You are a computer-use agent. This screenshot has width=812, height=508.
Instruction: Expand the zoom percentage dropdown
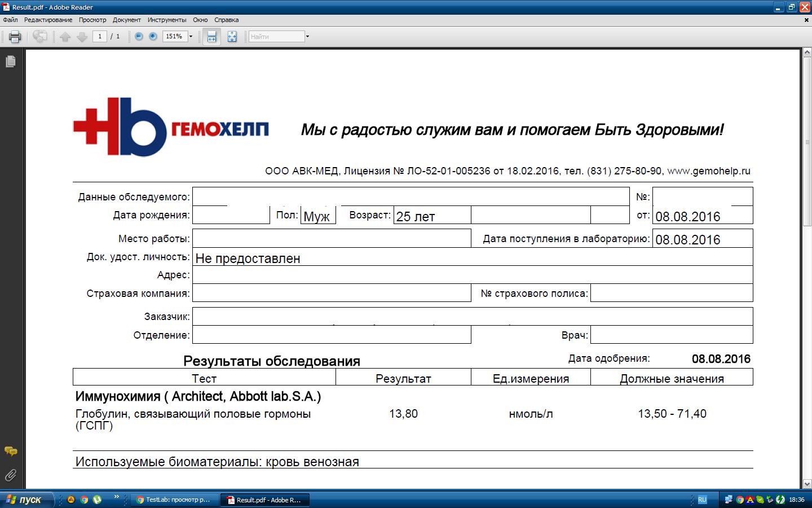point(191,37)
